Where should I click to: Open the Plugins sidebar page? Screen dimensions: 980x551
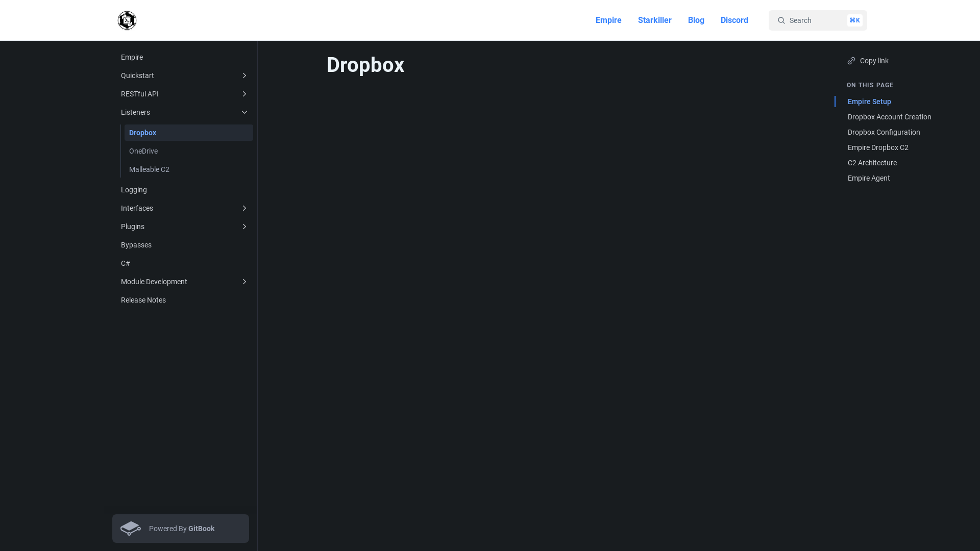click(185, 227)
